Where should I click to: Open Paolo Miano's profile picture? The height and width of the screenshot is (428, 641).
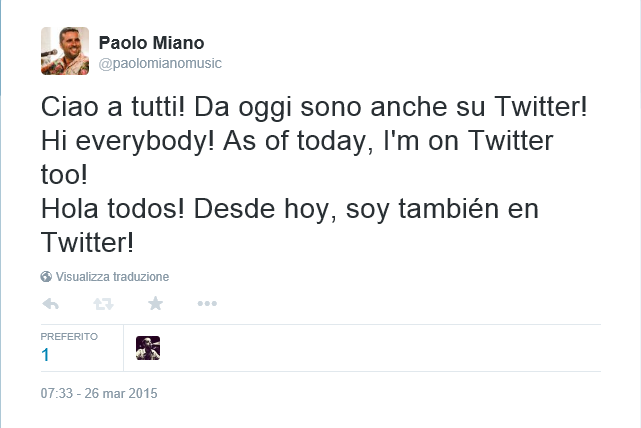65,51
